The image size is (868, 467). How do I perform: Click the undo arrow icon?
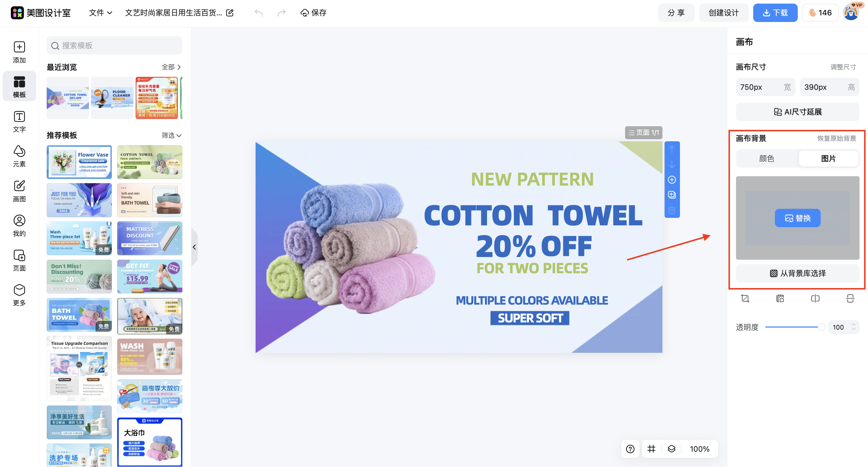(259, 13)
